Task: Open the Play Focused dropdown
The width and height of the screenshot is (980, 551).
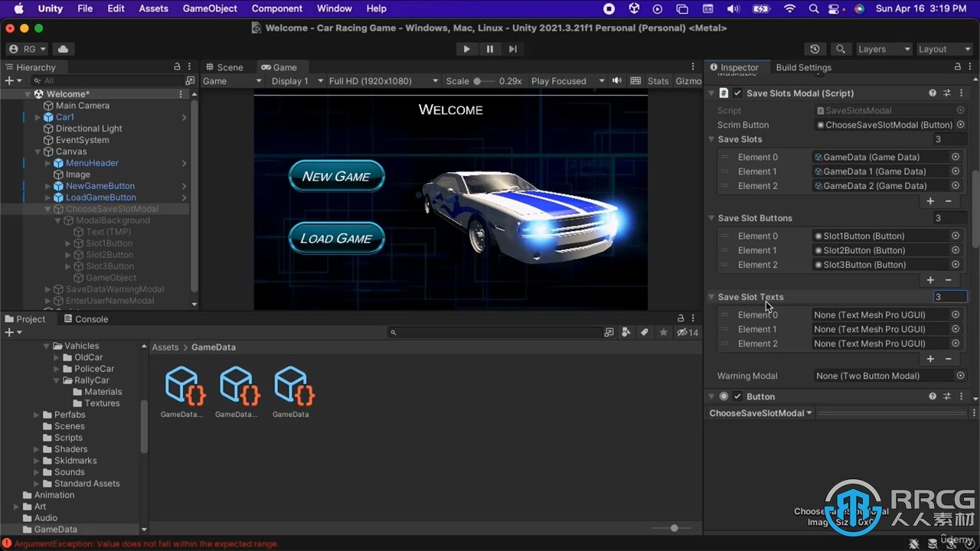Action: pos(567,81)
